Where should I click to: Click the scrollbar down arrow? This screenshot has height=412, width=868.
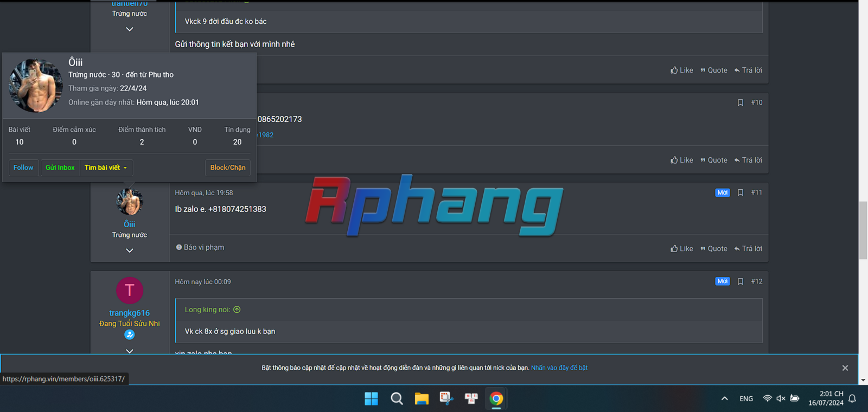click(863, 381)
